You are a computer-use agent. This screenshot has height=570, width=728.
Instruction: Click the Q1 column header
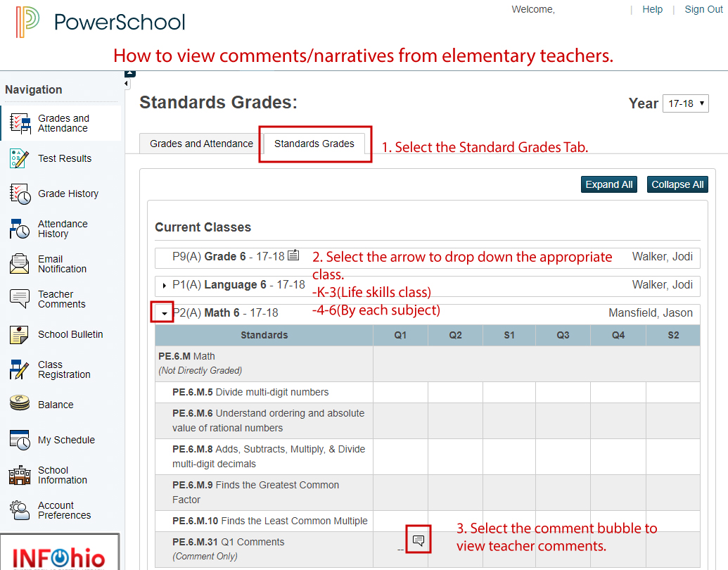(x=400, y=336)
